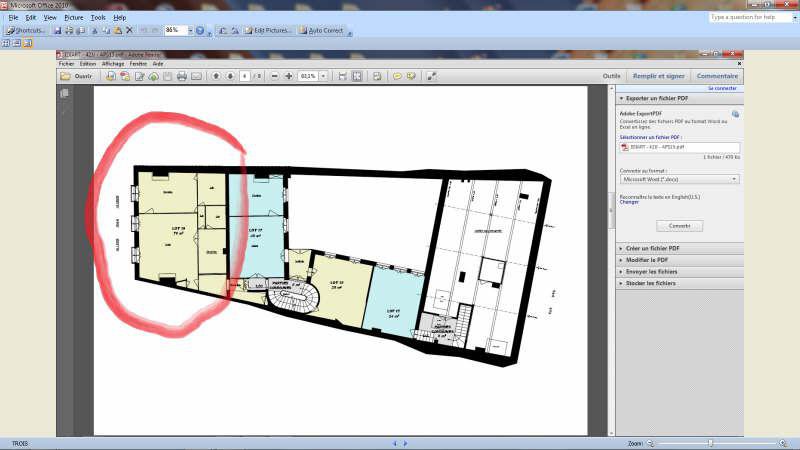Click the delete X icon in Office toolbar
The image size is (800, 450).
point(129,30)
